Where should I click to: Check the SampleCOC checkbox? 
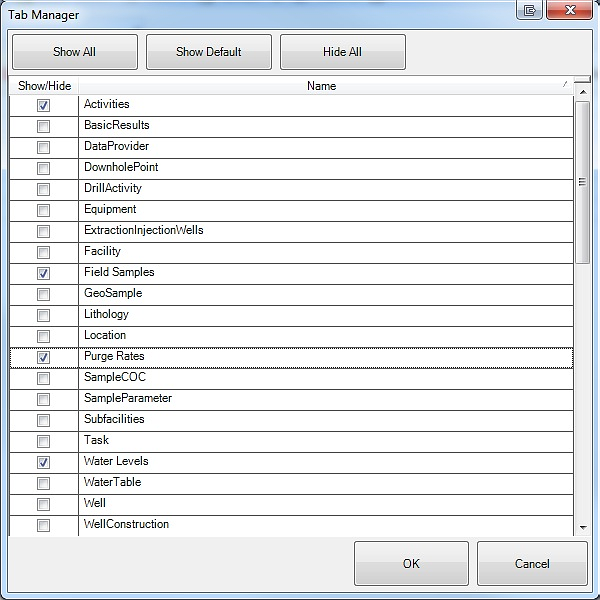click(43, 378)
